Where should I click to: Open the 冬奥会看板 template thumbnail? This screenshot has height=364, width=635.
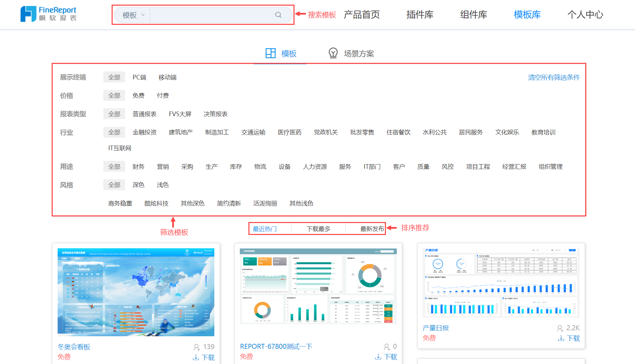(x=136, y=292)
